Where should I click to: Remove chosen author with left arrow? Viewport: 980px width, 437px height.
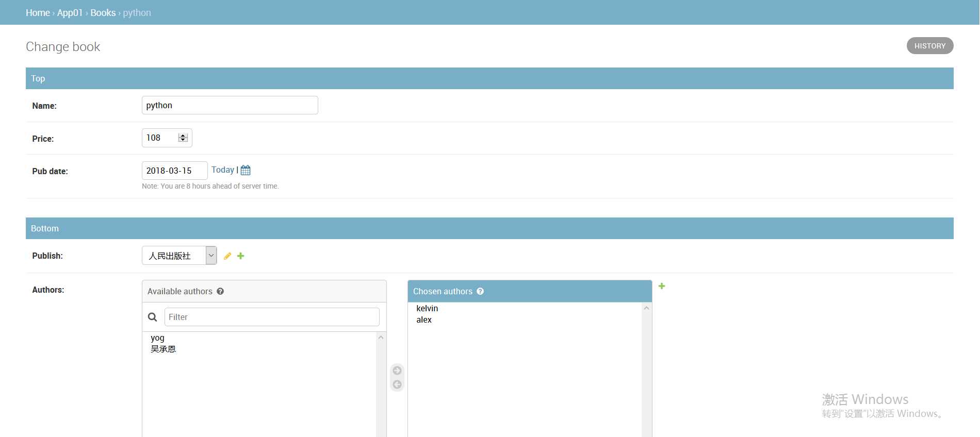tap(397, 384)
